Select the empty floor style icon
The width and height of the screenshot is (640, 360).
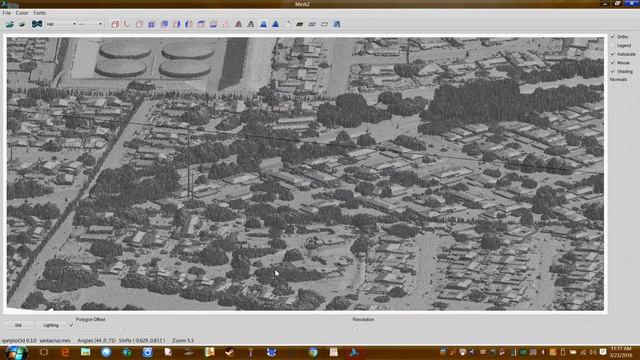[324, 24]
